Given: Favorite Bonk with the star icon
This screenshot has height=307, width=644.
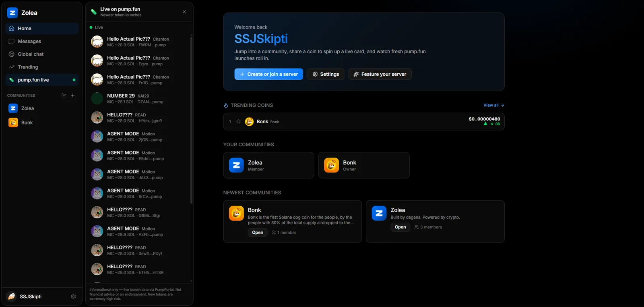Looking at the screenshot, I should [238, 122].
